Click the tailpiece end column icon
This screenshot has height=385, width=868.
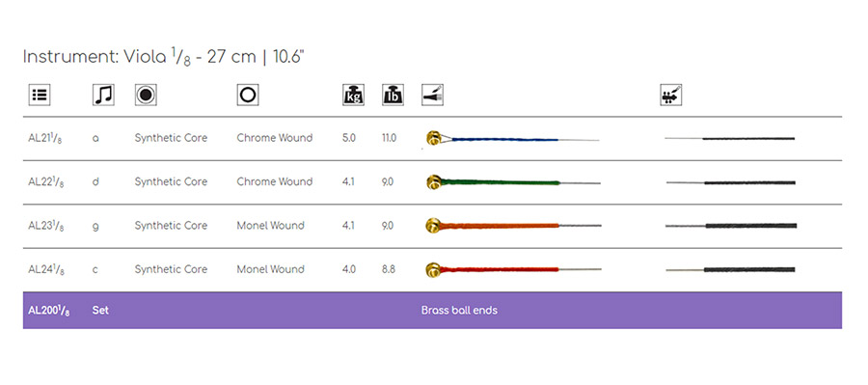[432, 95]
